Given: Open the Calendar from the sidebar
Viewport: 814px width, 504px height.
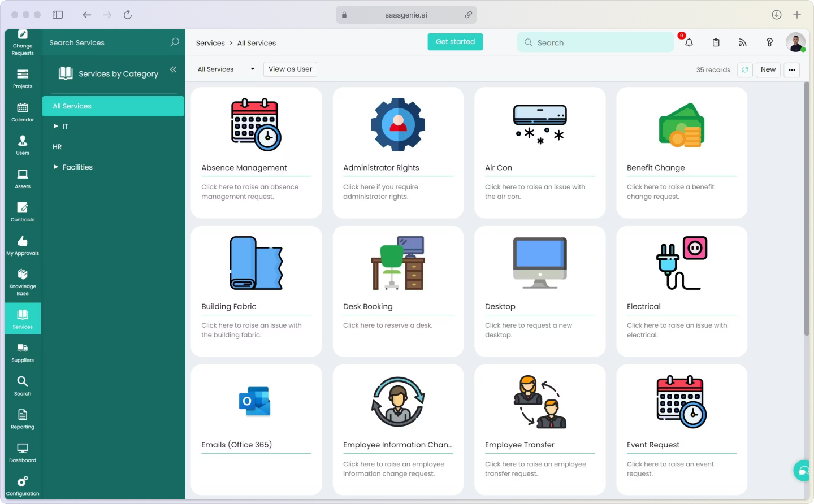Looking at the screenshot, I should (x=22, y=112).
